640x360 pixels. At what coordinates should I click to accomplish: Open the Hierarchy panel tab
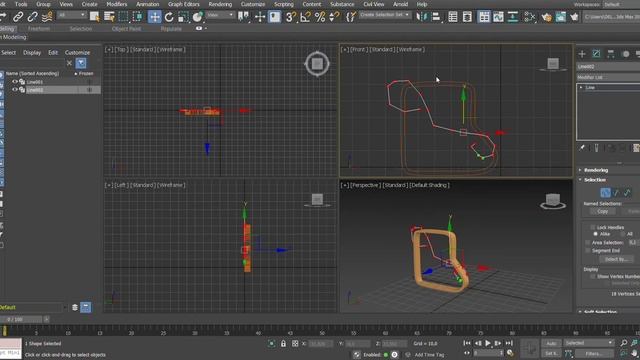tap(611, 54)
